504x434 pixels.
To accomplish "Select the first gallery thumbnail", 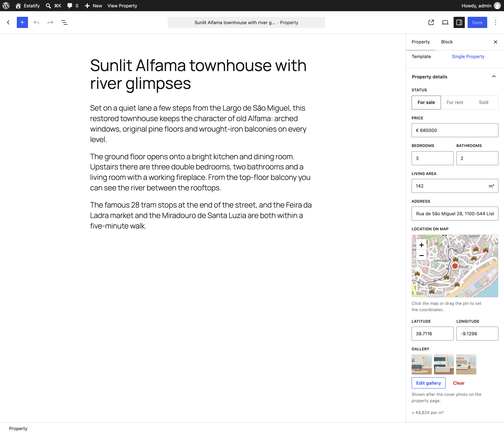I will point(422,364).
